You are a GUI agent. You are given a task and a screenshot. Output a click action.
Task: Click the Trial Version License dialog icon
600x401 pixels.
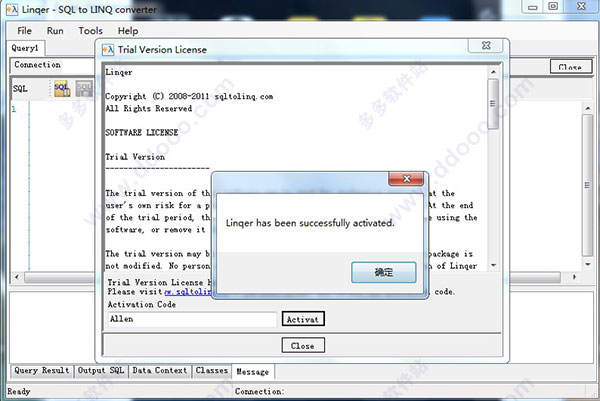click(108, 49)
